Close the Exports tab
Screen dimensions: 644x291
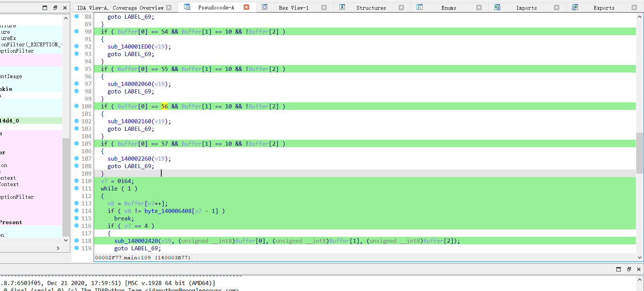[x=634, y=7]
